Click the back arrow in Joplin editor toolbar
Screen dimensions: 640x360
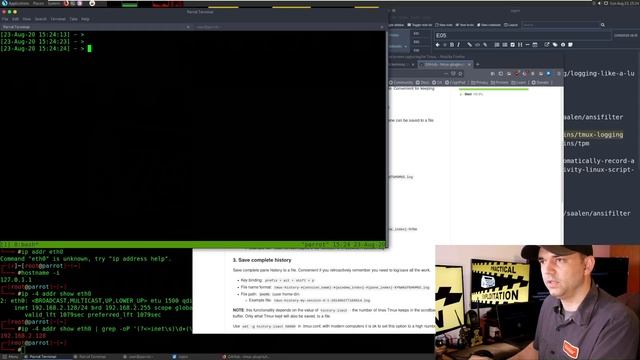point(438,45)
